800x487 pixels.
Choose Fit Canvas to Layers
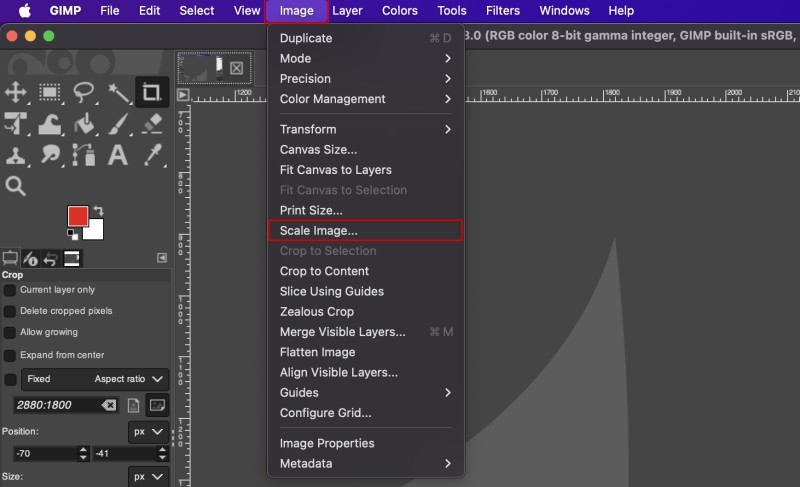click(x=365, y=170)
